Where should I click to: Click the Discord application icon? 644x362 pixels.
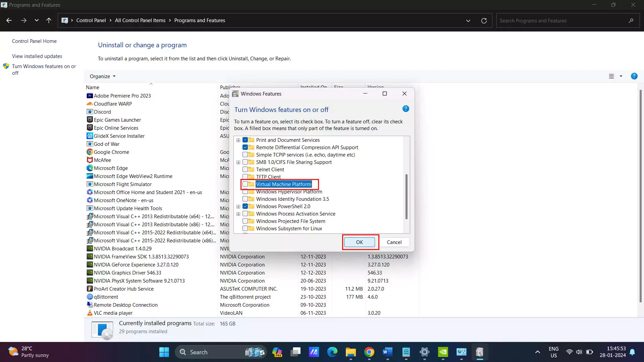89,111
